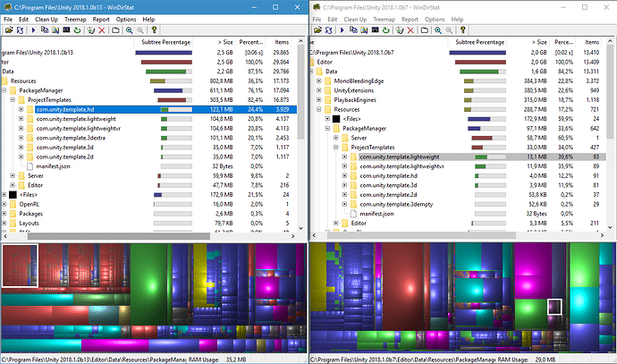Click blue arrow Open Item icon, left window
Image resolution: width=617 pixels, height=364 pixels.
pyautogui.click(x=33, y=30)
